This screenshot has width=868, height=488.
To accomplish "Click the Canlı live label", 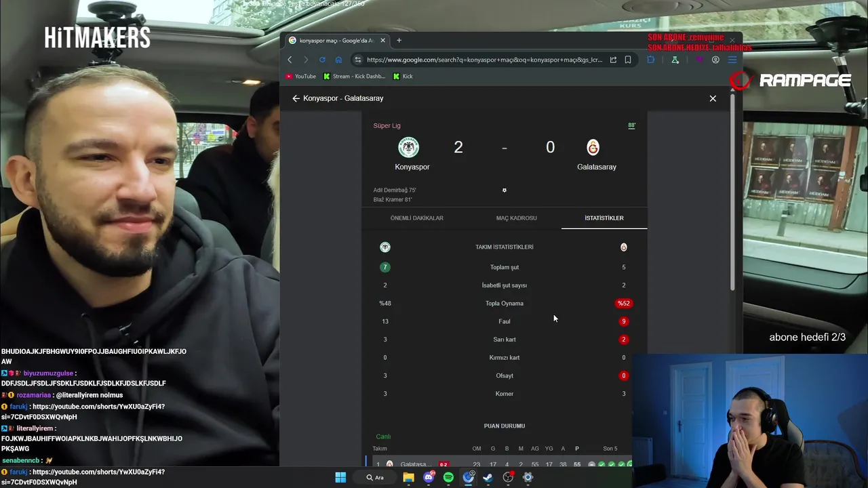I will (383, 436).
